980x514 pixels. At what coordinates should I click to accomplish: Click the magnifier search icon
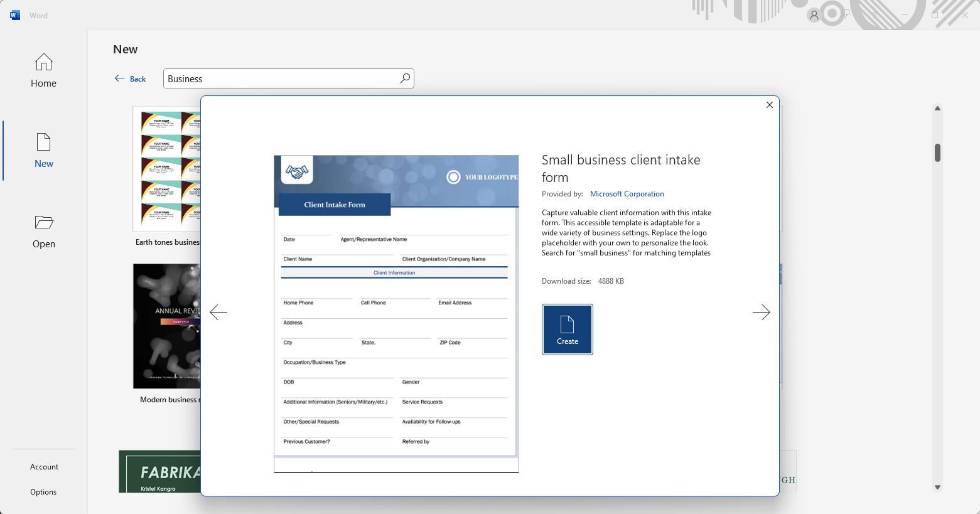tap(405, 78)
